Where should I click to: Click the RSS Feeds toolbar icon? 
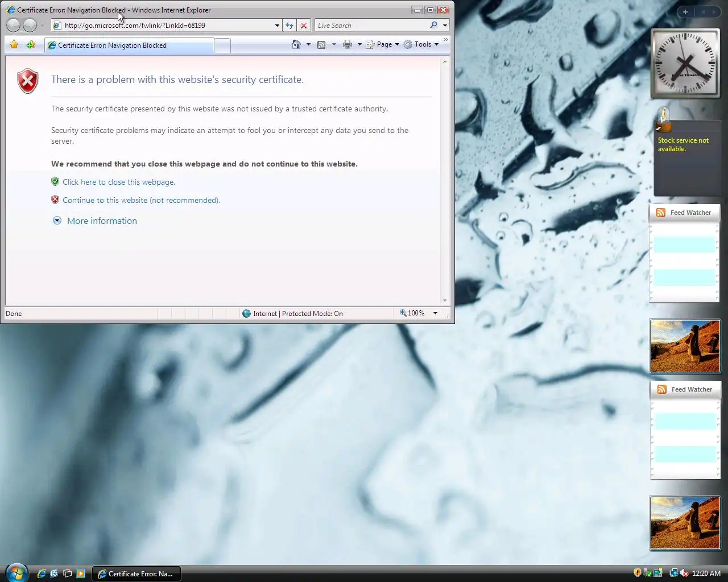[x=321, y=44]
